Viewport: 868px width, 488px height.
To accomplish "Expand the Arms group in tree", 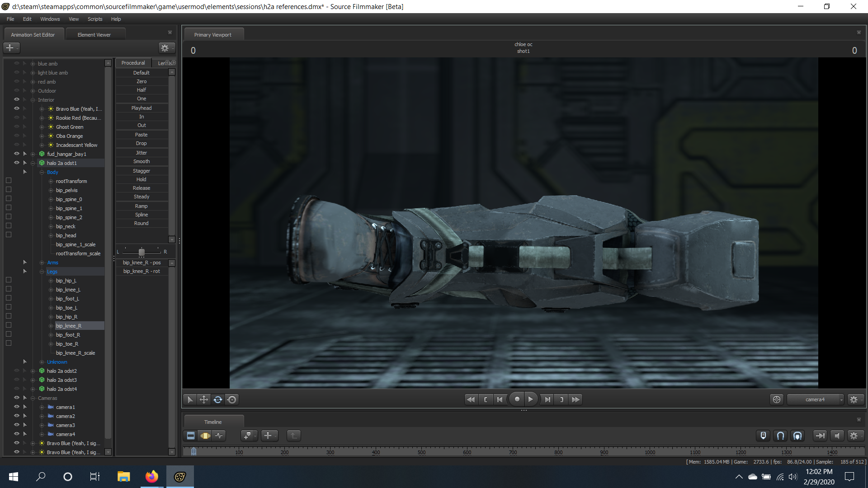I will [42, 263].
